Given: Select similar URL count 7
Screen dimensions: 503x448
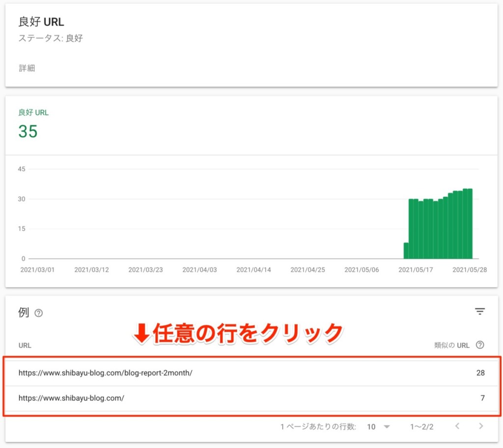Looking at the screenshot, I should [482, 398].
